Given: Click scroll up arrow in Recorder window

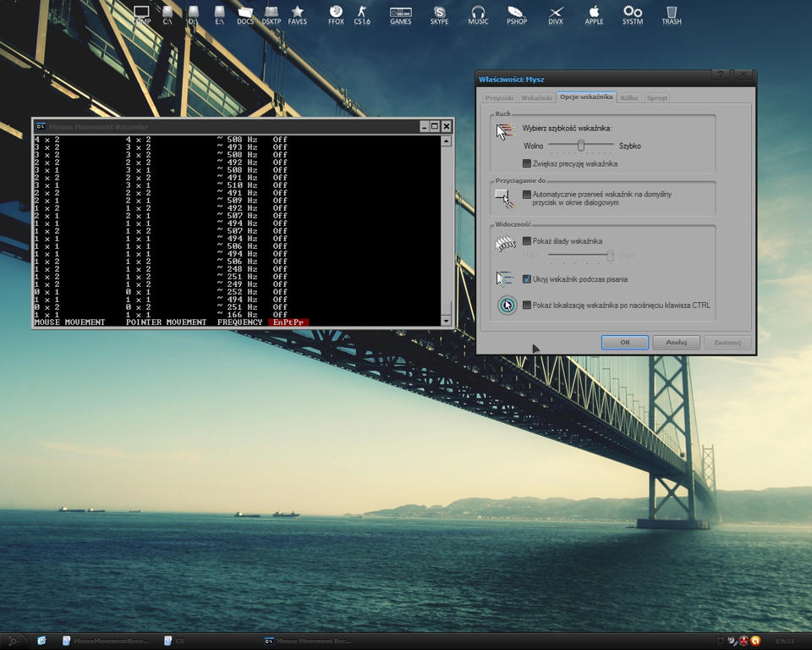Looking at the screenshot, I should (x=446, y=141).
